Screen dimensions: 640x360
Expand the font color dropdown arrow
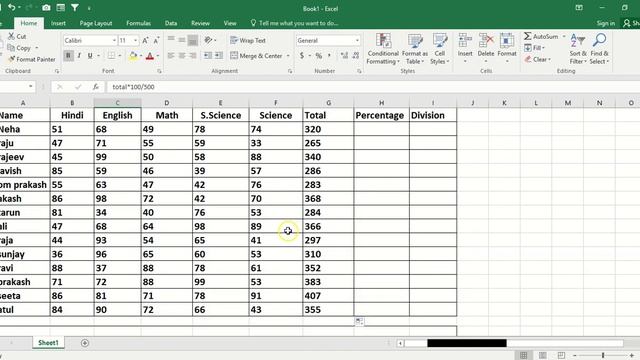click(158, 56)
